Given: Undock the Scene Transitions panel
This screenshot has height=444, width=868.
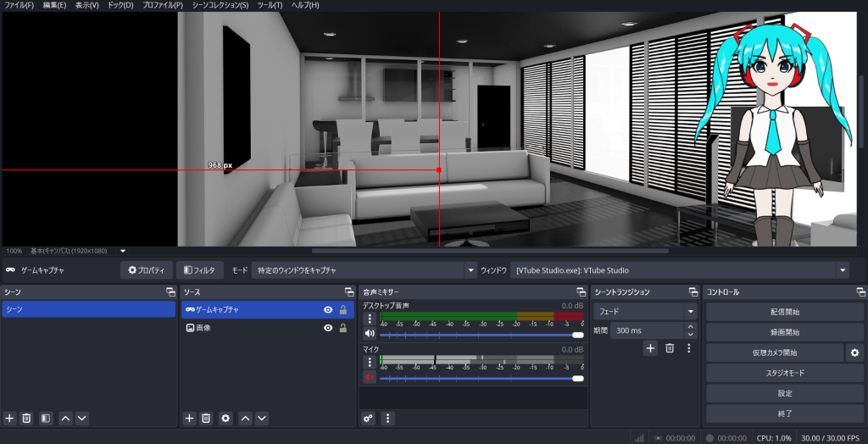Looking at the screenshot, I should pyautogui.click(x=693, y=291).
